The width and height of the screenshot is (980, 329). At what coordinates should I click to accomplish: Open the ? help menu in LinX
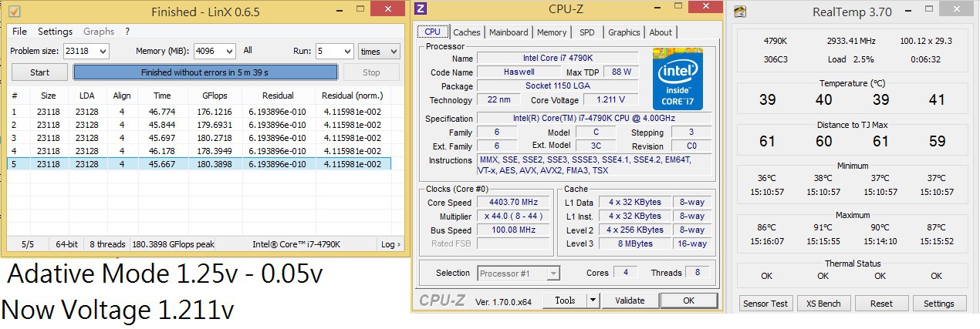click(x=127, y=32)
